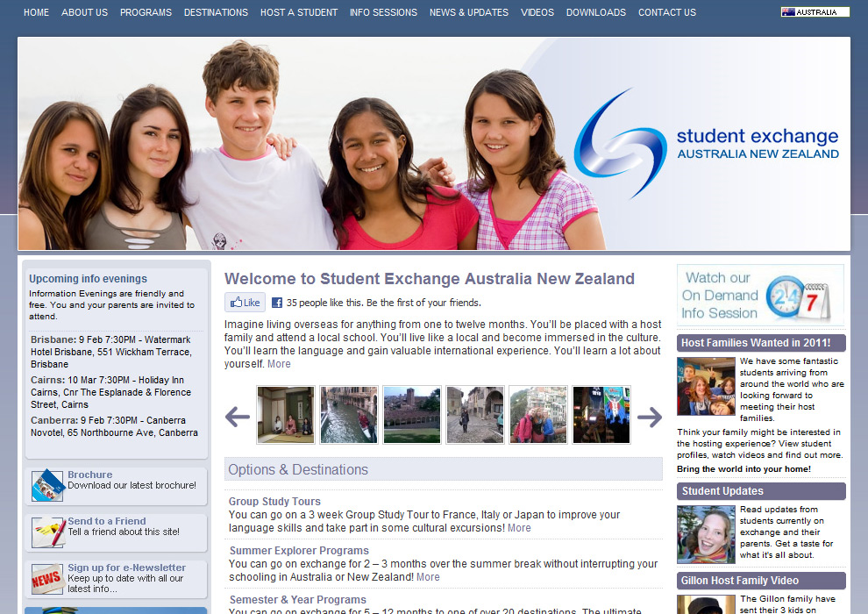Click the Cairns info evening entry

tap(110, 392)
